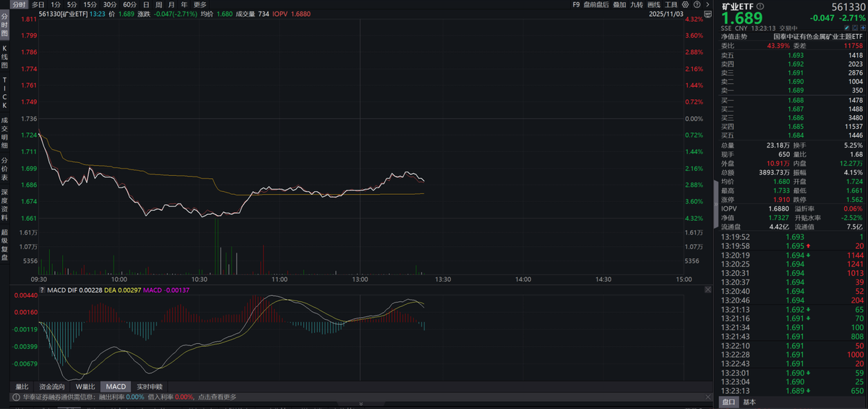Switch to the 15分 period
This screenshot has width=868, height=409.
90,4
